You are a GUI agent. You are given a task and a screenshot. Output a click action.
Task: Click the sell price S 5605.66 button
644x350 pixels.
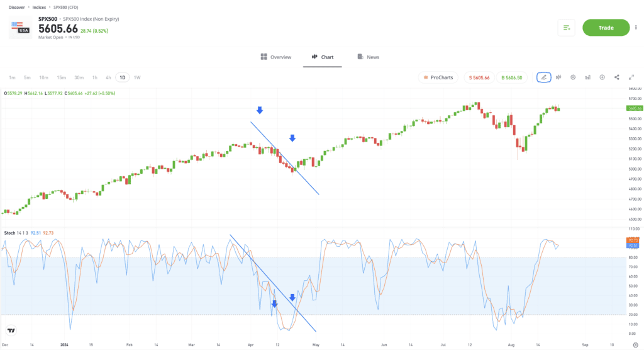pyautogui.click(x=479, y=77)
